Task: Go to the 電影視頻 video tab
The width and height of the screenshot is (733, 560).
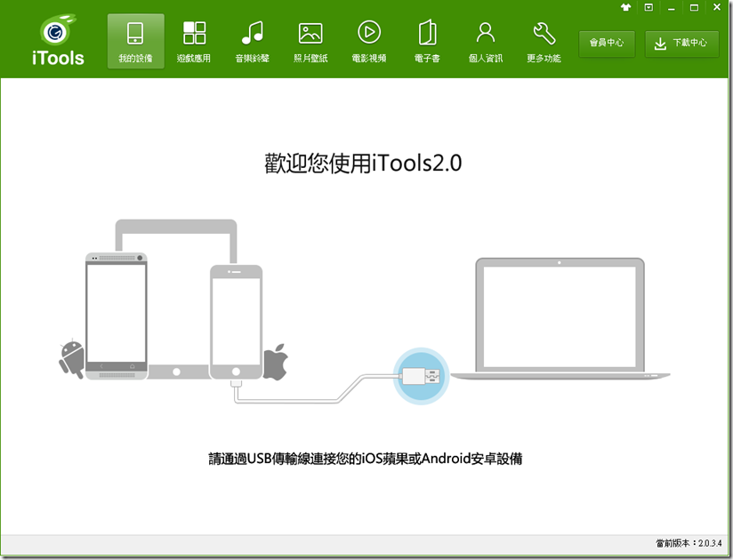Action: (369, 41)
